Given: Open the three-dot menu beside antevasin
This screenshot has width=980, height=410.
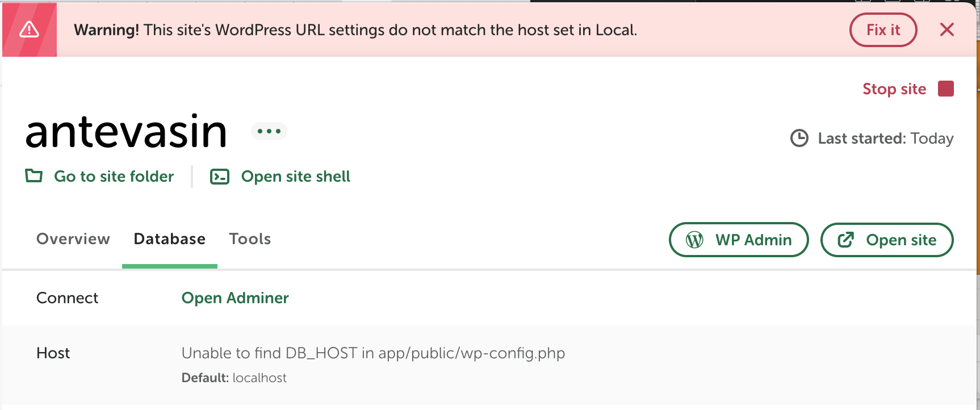Looking at the screenshot, I should 269,131.
